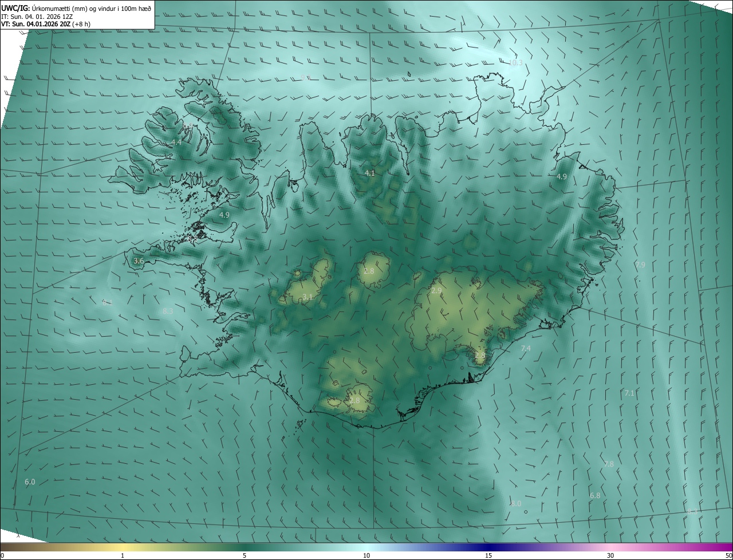Select the color scale tick label 30
The width and height of the screenshot is (733, 560).
(x=610, y=555)
